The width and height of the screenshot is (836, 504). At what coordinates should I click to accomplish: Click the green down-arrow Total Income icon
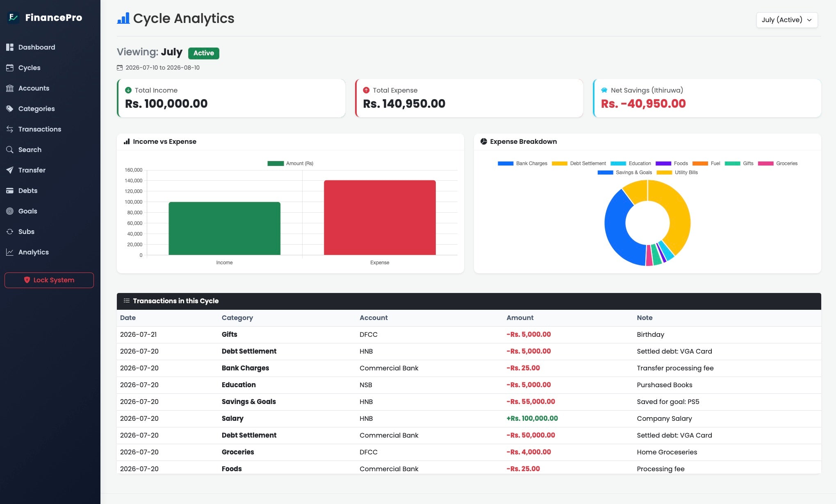pos(128,90)
